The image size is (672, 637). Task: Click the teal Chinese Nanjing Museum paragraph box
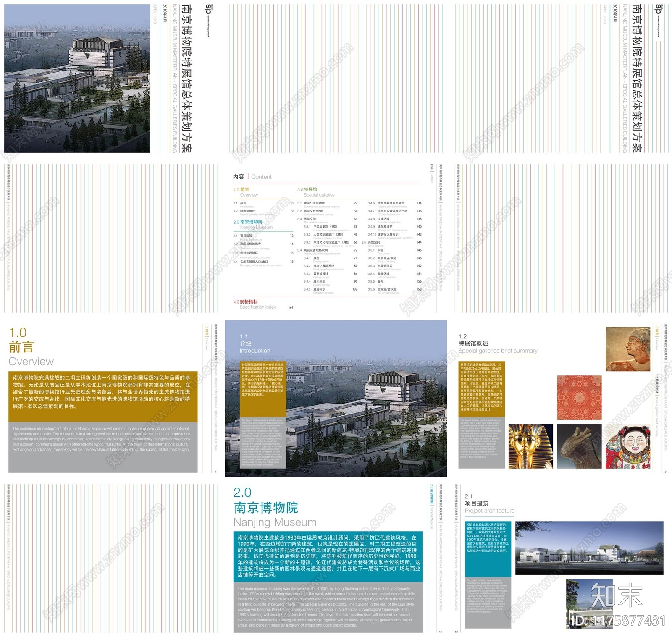point(328,556)
